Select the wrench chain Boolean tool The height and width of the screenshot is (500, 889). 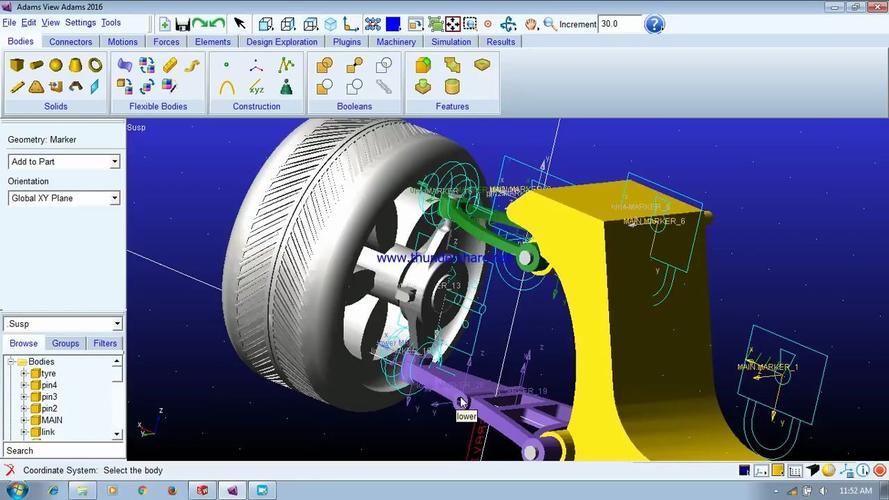point(384,87)
